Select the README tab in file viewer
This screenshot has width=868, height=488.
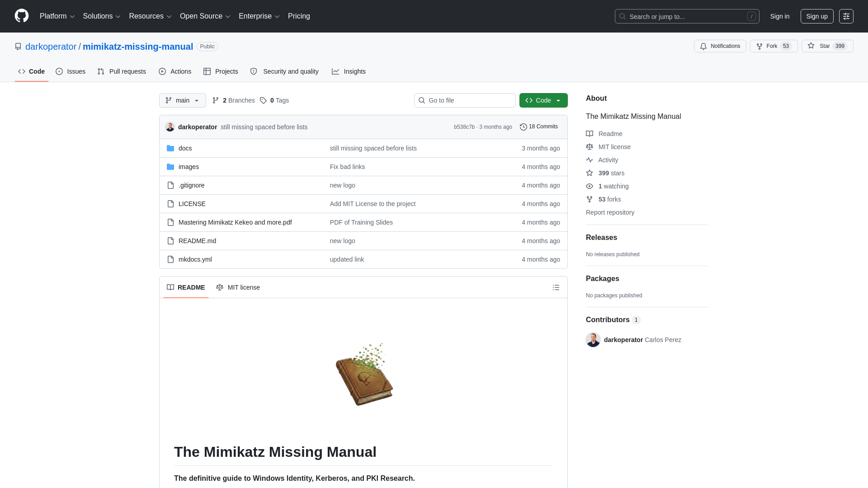pos(186,287)
